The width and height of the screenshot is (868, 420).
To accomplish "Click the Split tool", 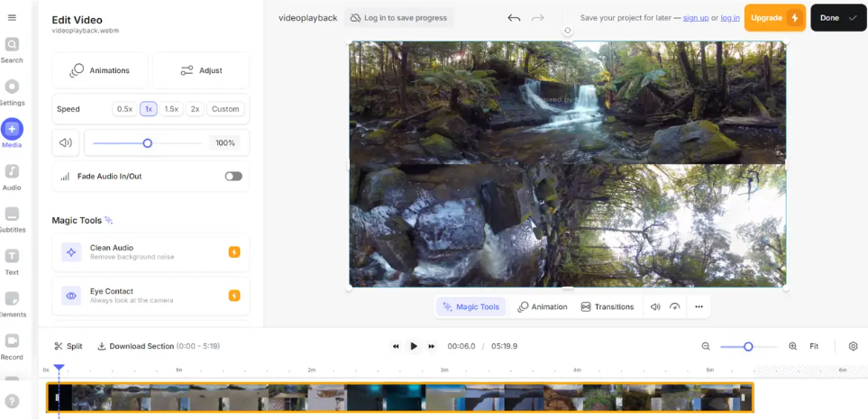I will [69, 346].
